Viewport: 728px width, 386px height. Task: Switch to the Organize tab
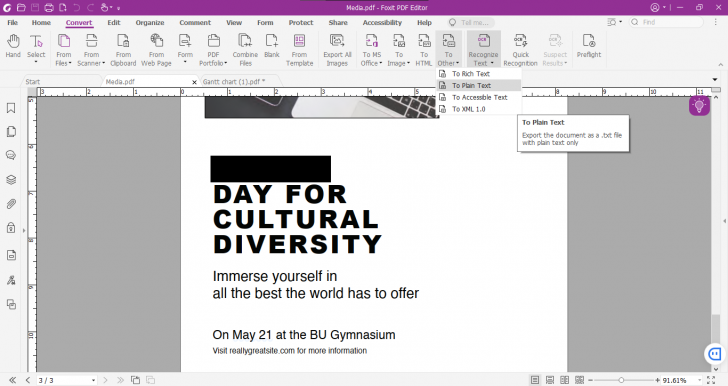(150, 22)
